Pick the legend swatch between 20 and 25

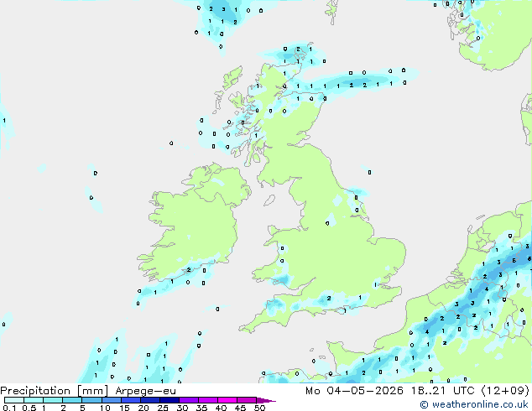click(149, 400)
